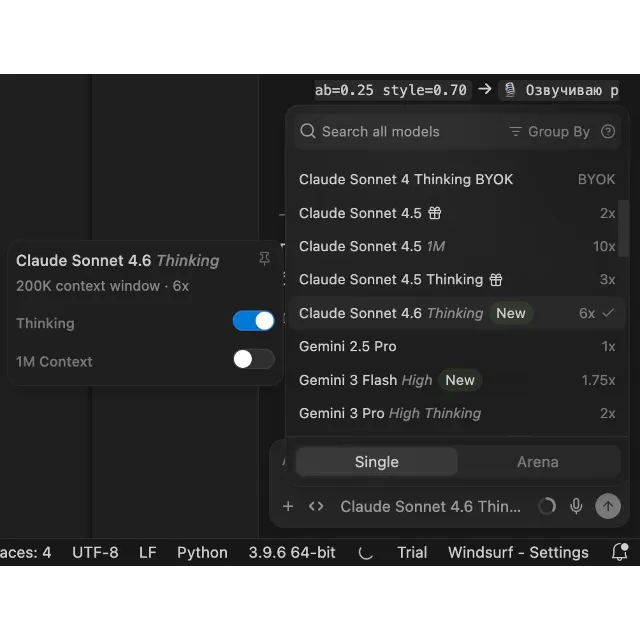Click the New badge on Claude Sonnet 4.6
The width and height of the screenshot is (640, 640).
coord(511,313)
